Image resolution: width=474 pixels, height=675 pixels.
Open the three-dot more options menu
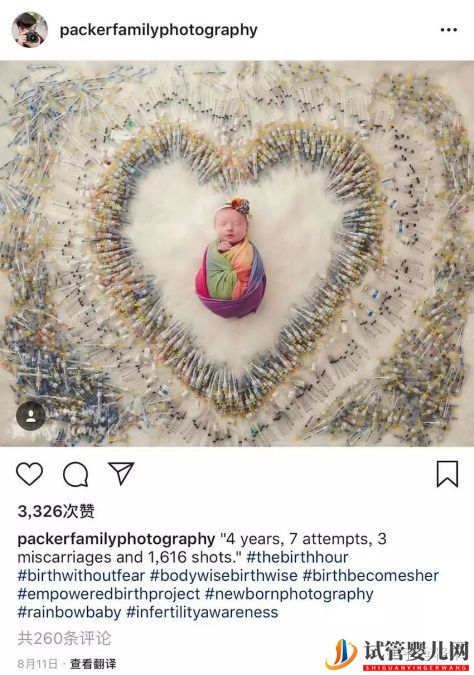pyautogui.click(x=449, y=30)
